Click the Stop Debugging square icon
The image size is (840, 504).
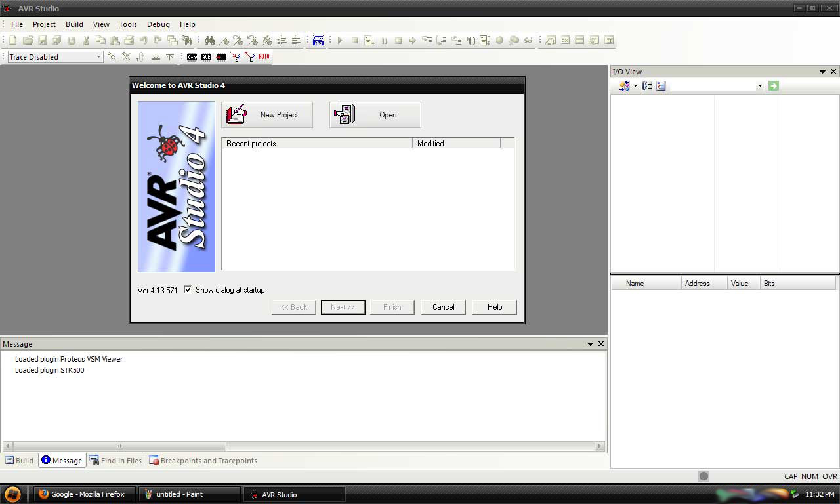tap(354, 41)
